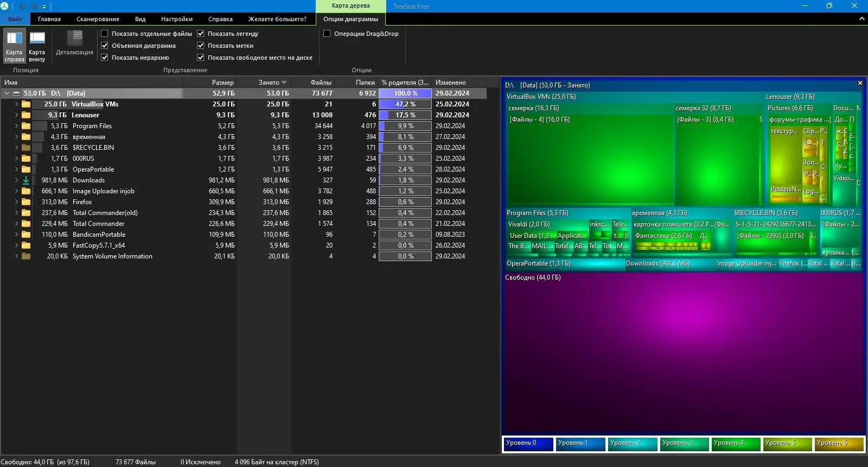The height and width of the screenshot is (467, 868).
Task: Click the folder icon next to "временная"
Action: pyautogui.click(x=26, y=137)
